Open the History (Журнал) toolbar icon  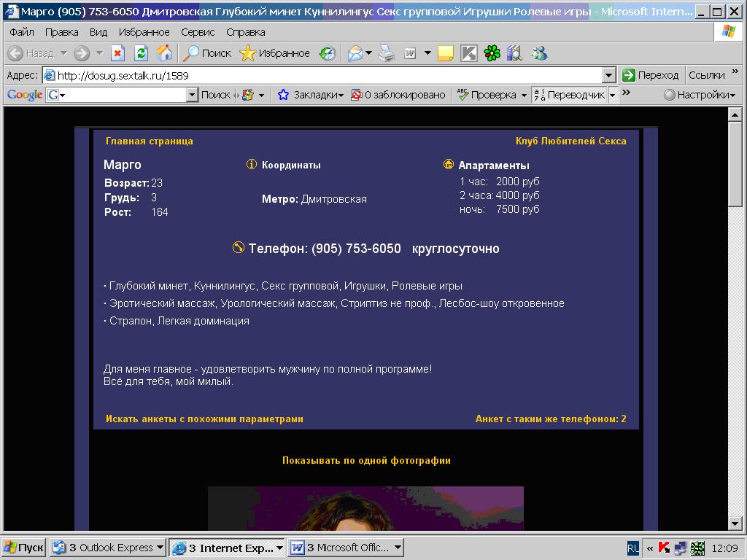(328, 53)
